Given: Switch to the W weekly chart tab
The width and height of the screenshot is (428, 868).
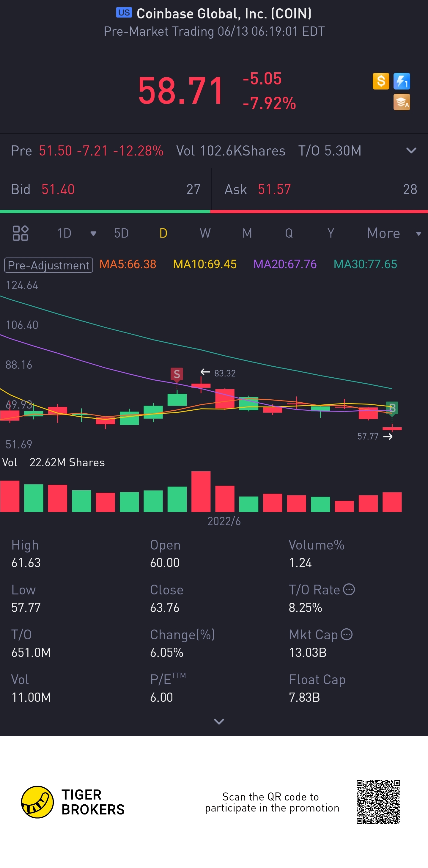Looking at the screenshot, I should (x=205, y=233).
